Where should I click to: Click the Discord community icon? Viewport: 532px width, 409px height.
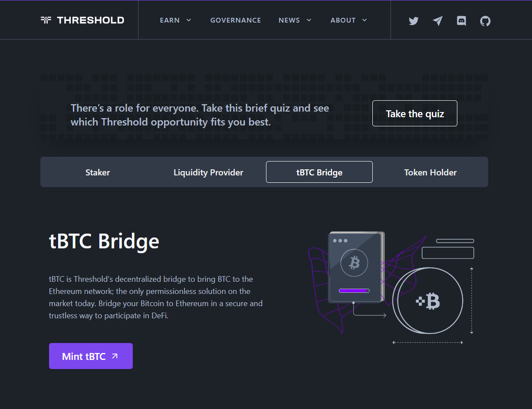(x=461, y=20)
